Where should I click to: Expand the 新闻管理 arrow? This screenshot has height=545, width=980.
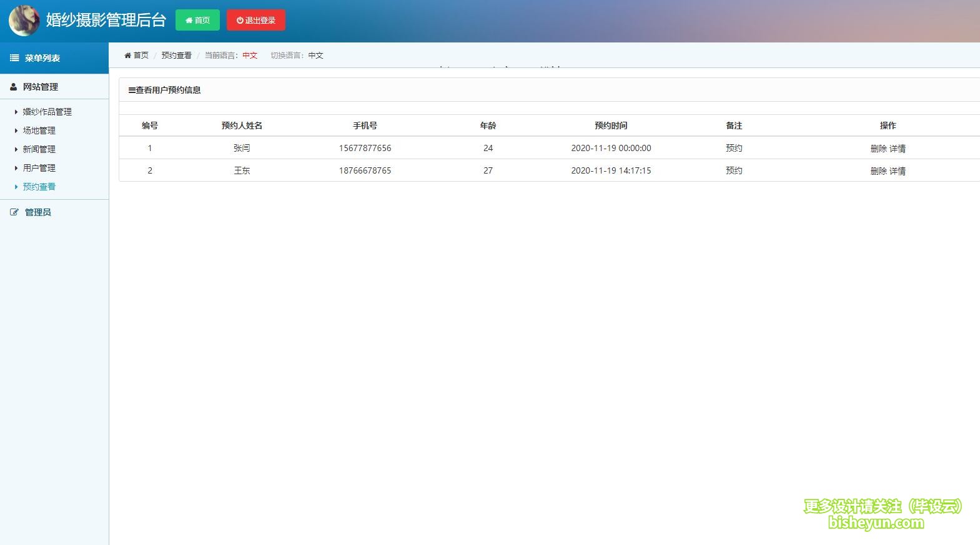click(16, 149)
